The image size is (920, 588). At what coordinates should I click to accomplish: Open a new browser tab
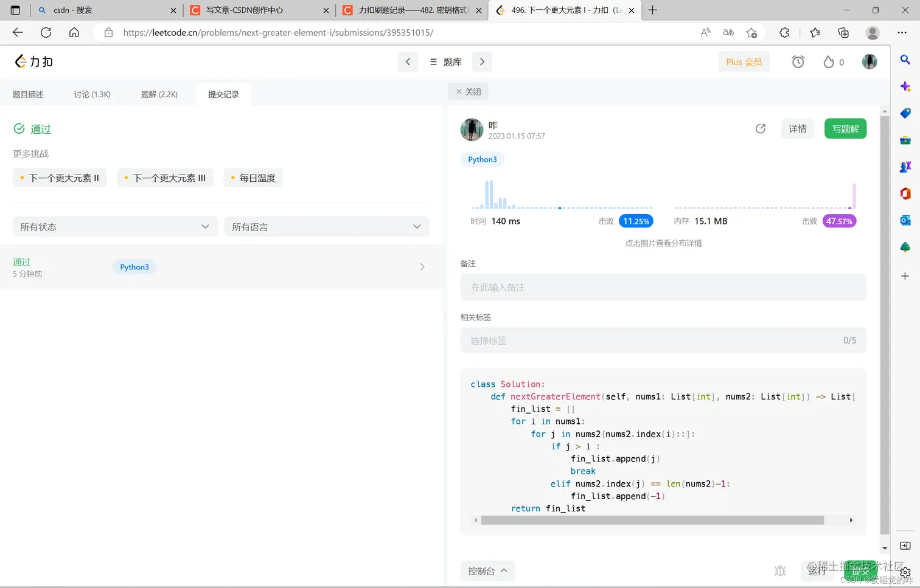tap(652, 10)
